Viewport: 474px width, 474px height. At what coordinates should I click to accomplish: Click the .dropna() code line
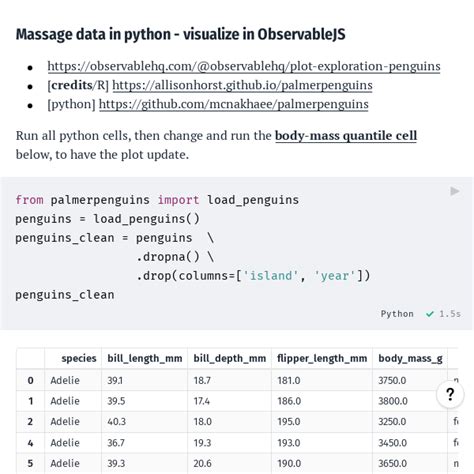point(175,257)
